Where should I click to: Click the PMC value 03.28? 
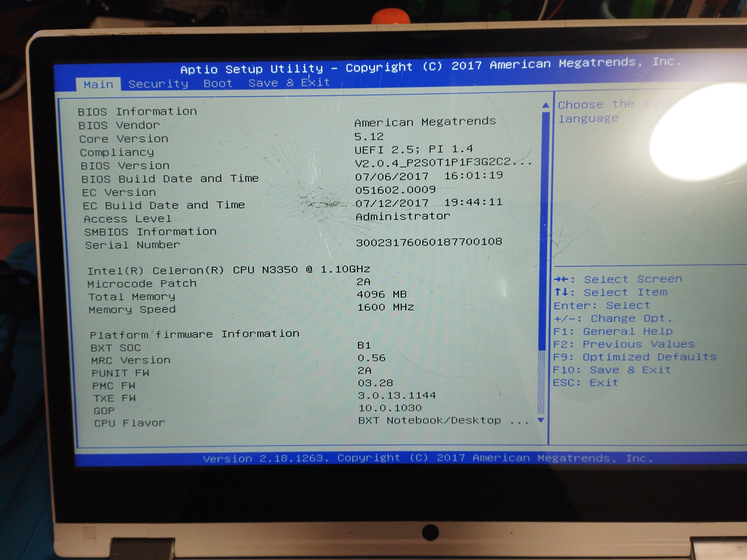coord(375,383)
